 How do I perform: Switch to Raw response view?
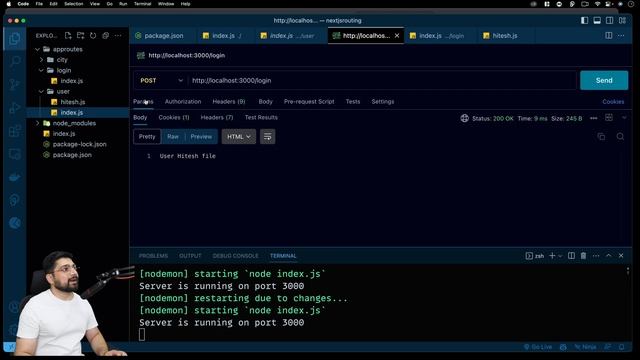[173, 137]
